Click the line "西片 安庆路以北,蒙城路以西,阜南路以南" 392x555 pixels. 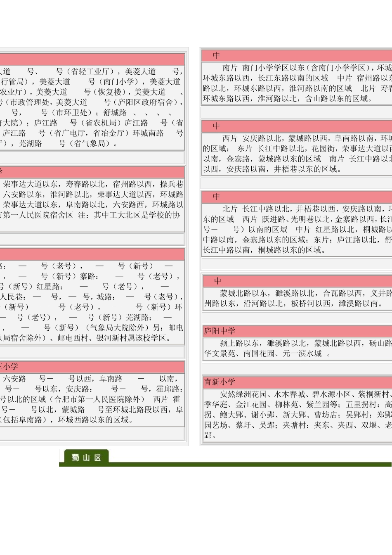point(307,138)
